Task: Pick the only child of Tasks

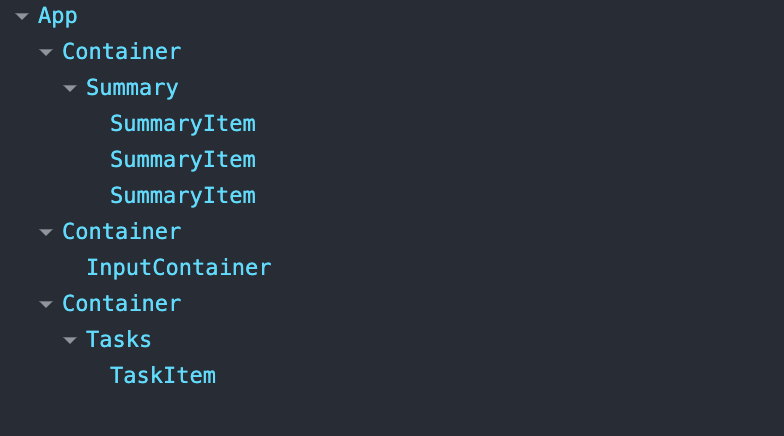Action: pyautogui.click(x=163, y=376)
